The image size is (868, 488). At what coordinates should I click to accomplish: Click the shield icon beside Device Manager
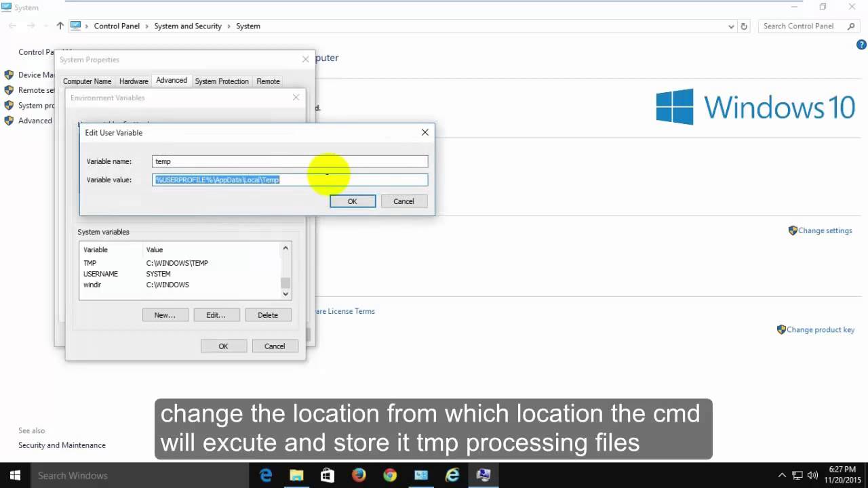9,75
